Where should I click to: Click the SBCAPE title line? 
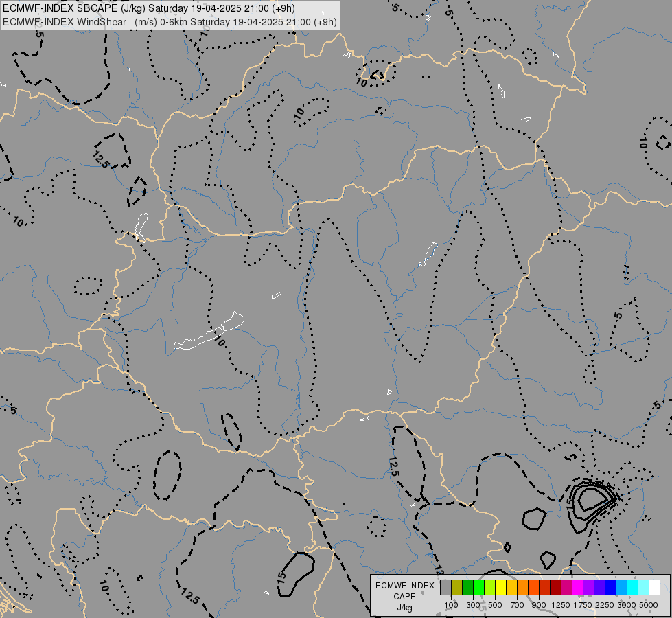coord(148,8)
